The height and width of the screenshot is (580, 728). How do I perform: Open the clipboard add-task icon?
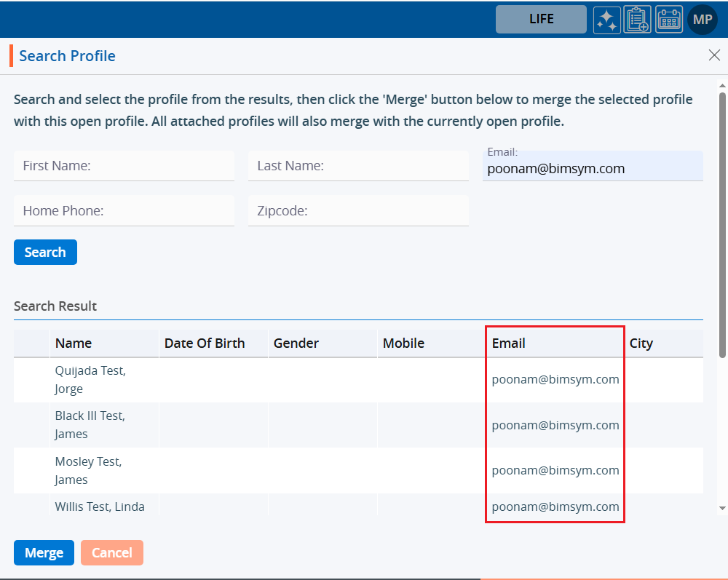(638, 20)
